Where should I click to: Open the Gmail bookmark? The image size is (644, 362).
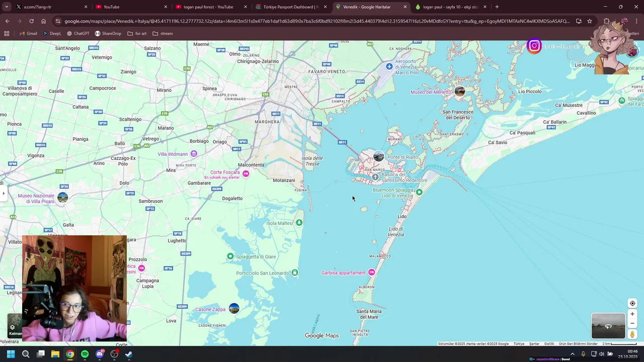pyautogui.click(x=28, y=33)
